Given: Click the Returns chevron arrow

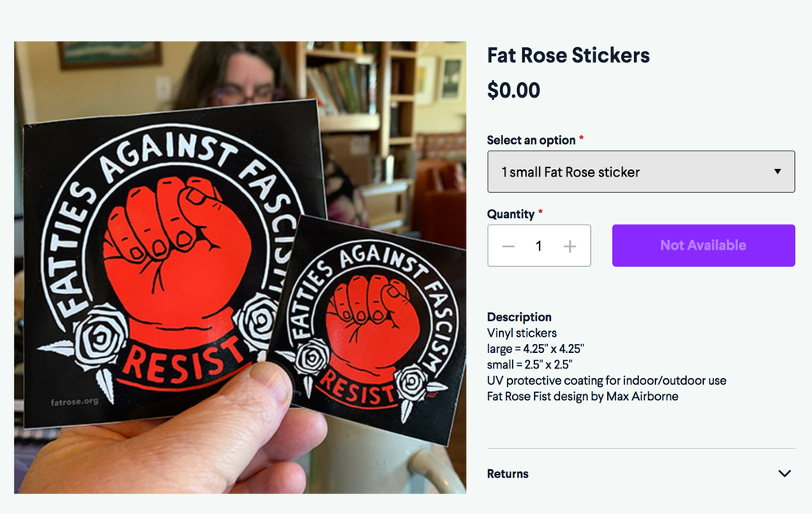Looking at the screenshot, I should pyautogui.click(x=784, y=473).
